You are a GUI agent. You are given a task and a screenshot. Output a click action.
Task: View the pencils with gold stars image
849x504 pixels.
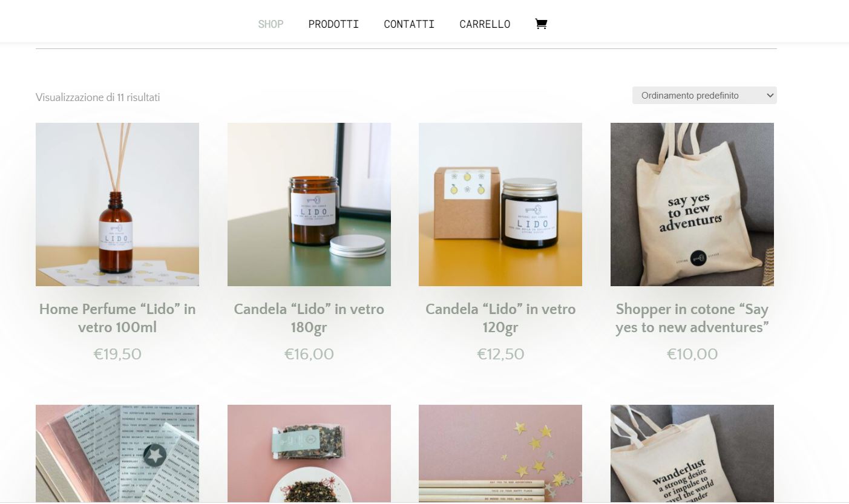coord(500,454)
